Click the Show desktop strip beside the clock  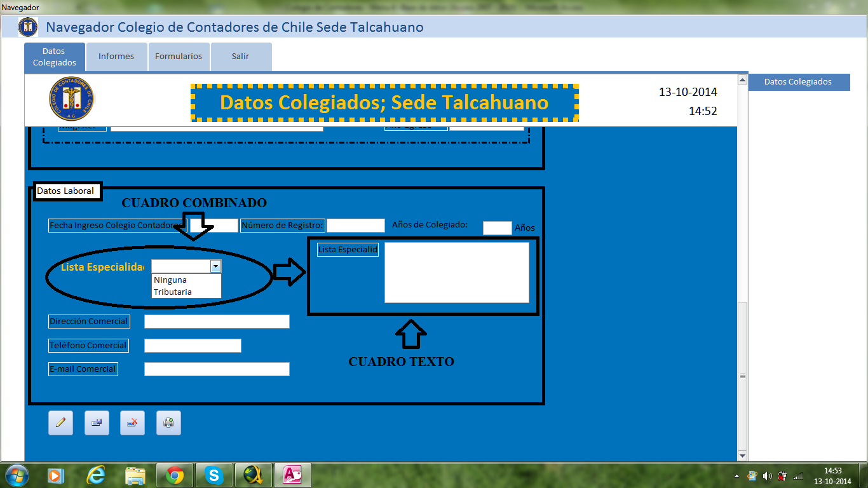pyautogui.click(x=863, y=475)
